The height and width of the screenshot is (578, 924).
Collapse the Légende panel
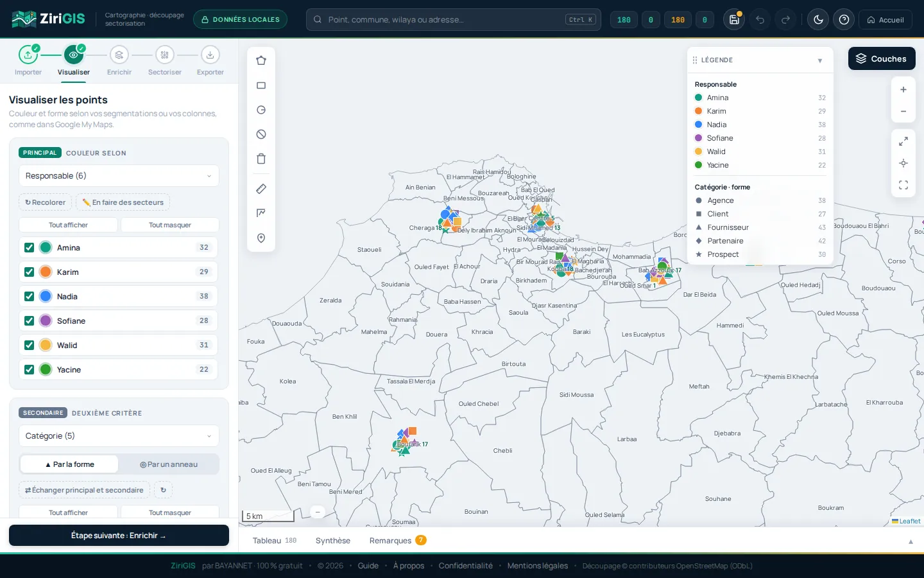pyautogui.click(x=820, y=60)
